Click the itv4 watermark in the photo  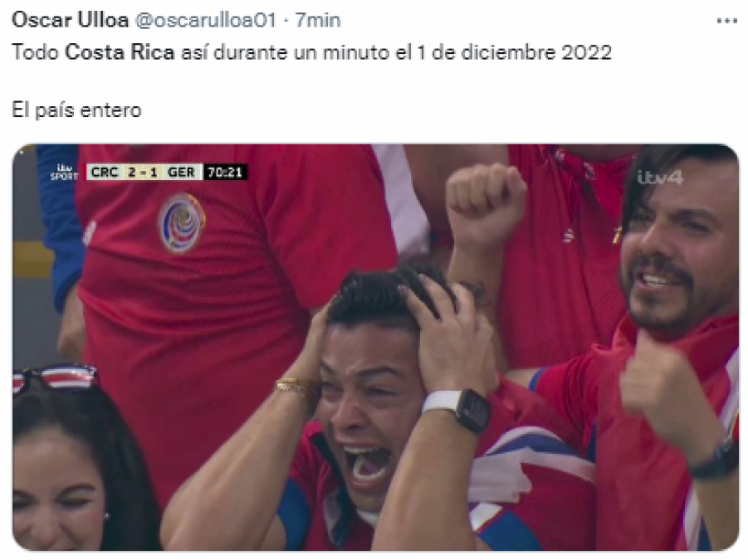[660, 178]
